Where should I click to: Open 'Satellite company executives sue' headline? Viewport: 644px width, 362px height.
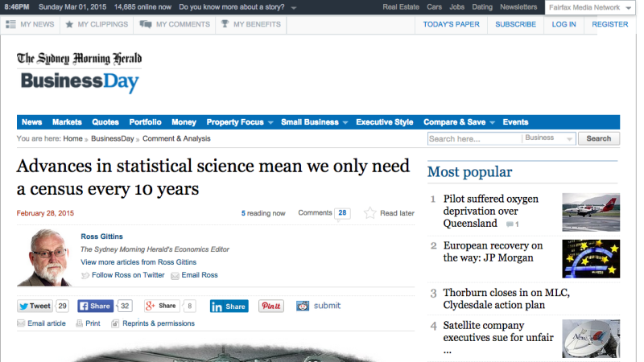498,338
